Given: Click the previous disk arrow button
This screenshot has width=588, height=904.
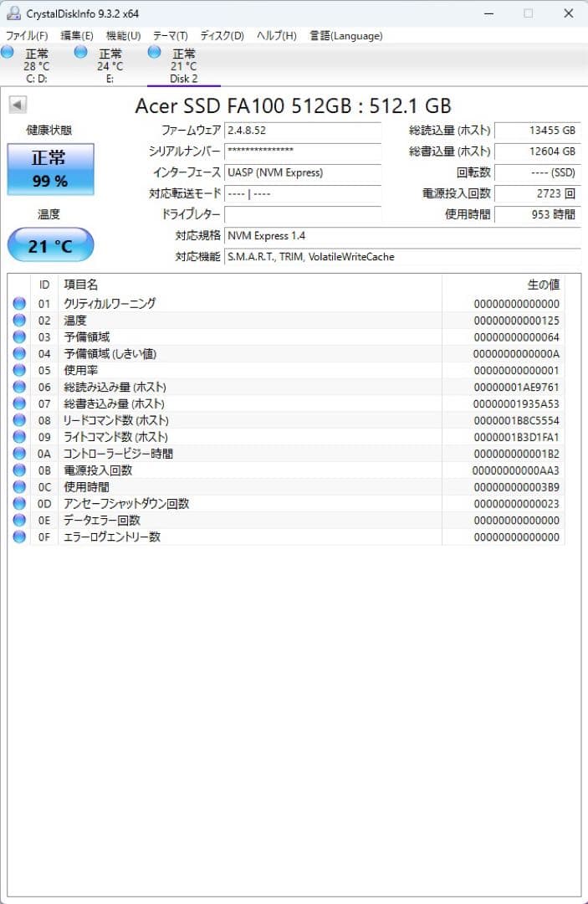Looking at the screenshot, I should point(18,105).
